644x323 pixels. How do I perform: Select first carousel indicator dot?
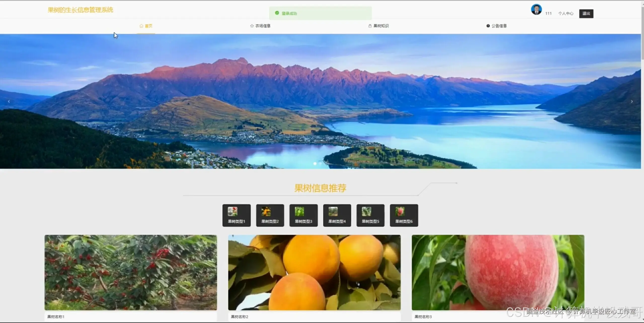tap(315, 164)
